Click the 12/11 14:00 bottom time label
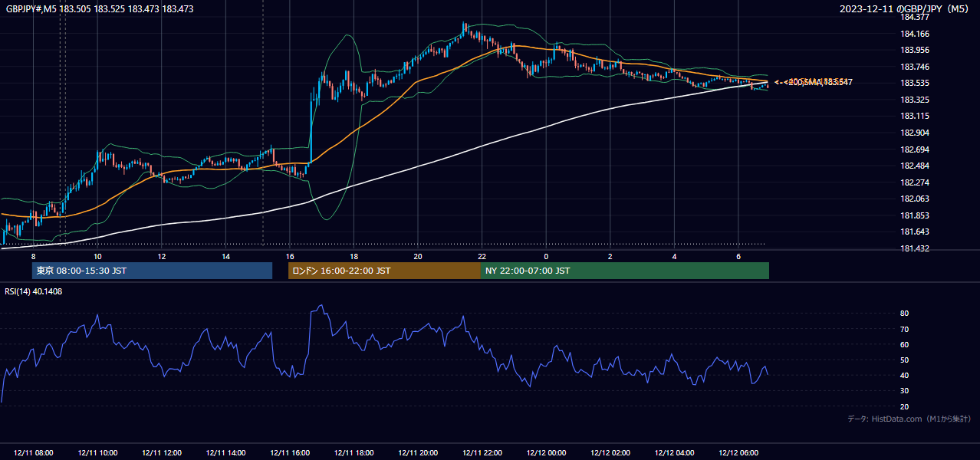This screenshot has width=980, height=460. point(225,453)
